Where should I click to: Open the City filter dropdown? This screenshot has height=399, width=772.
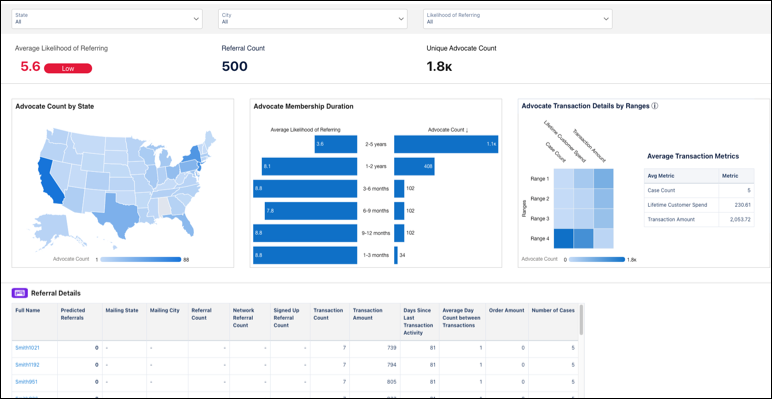pos(313,19)
